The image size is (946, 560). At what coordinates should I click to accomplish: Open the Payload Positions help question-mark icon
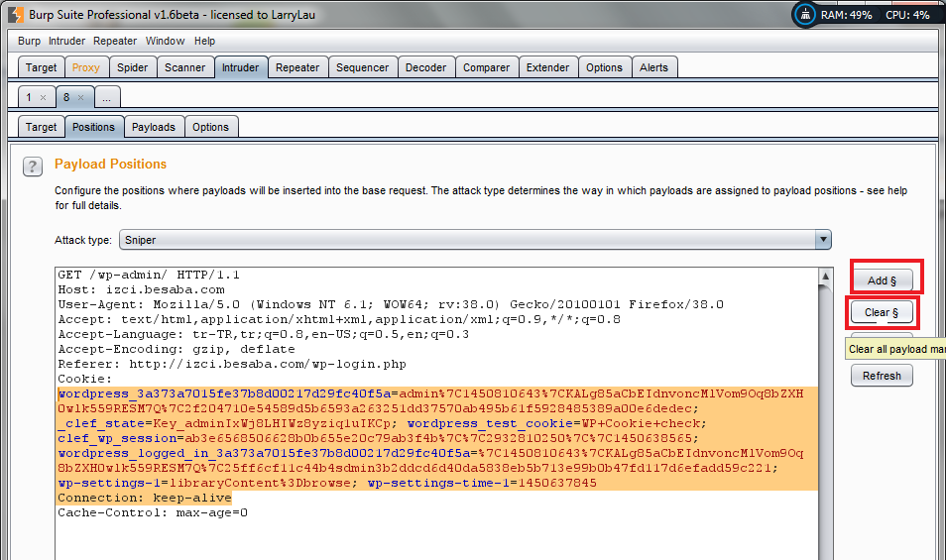coord(33,167)
